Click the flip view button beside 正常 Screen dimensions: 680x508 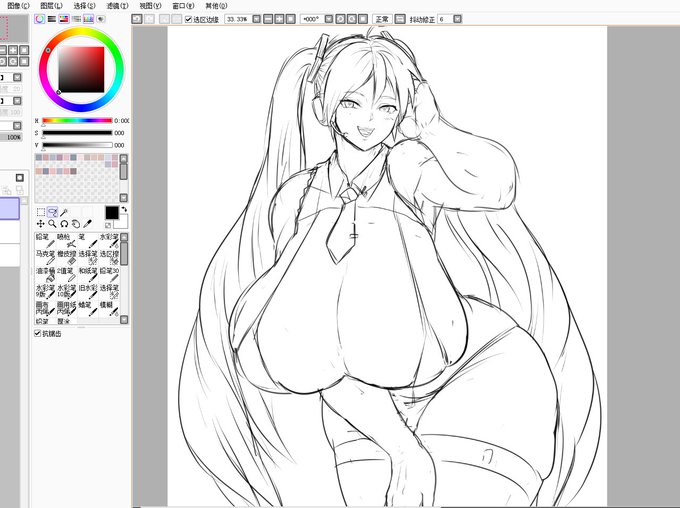[x=400, y=19]
